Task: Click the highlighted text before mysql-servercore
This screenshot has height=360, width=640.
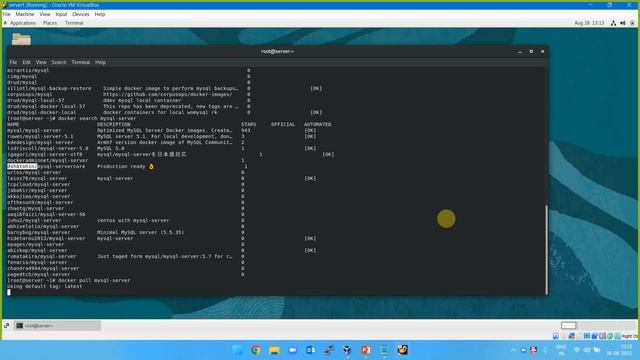Action: [x=22, y=167]
